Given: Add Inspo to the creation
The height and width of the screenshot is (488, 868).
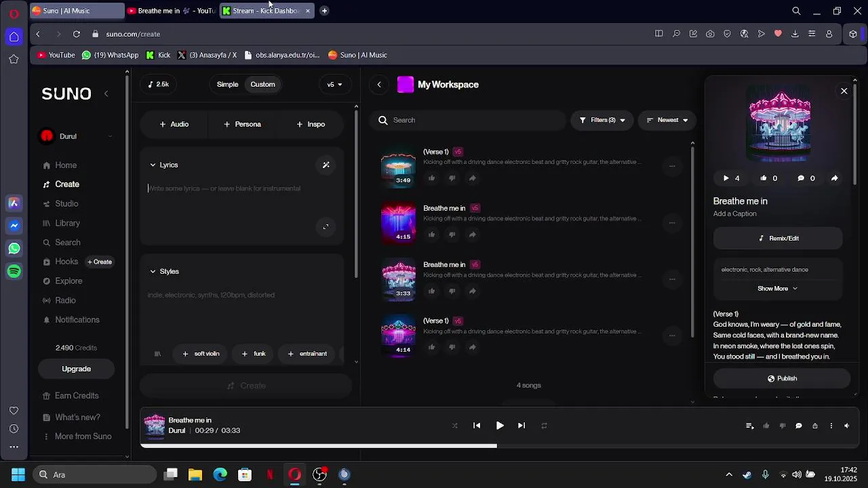Looking at the screenshot, I should (x=311, y=124).
